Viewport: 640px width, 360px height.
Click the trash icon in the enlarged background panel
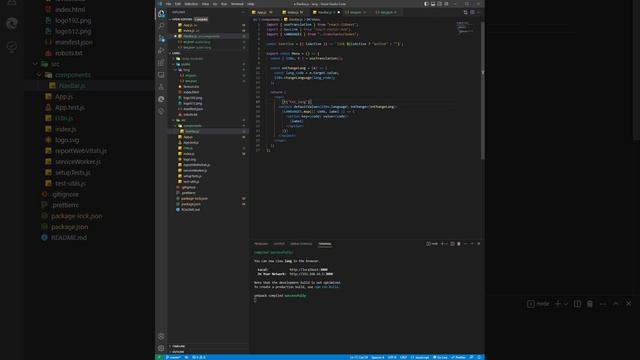[590, 304]
